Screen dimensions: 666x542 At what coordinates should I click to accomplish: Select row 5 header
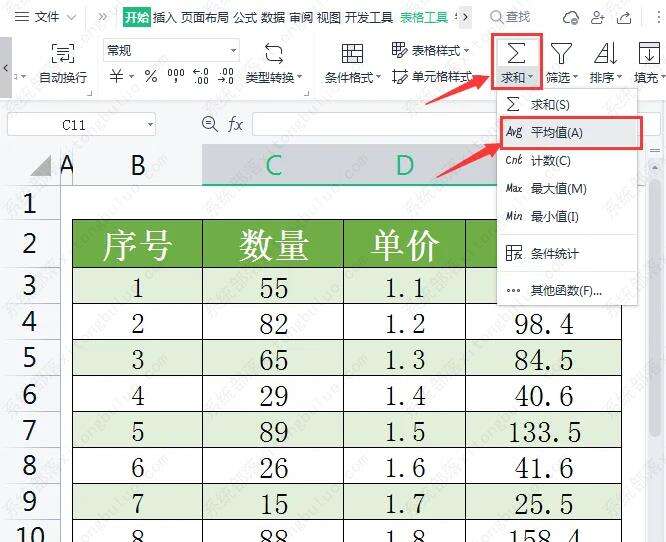coord(30,357)
